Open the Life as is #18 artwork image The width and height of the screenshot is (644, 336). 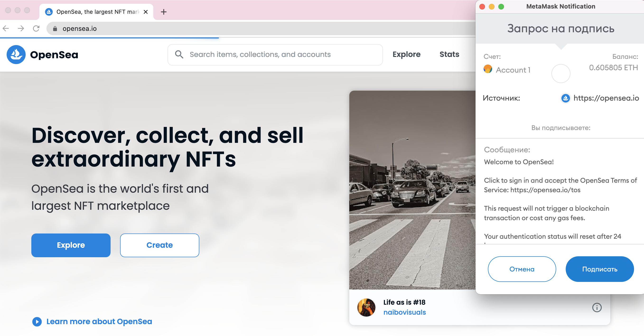click(x=412, y=190)
